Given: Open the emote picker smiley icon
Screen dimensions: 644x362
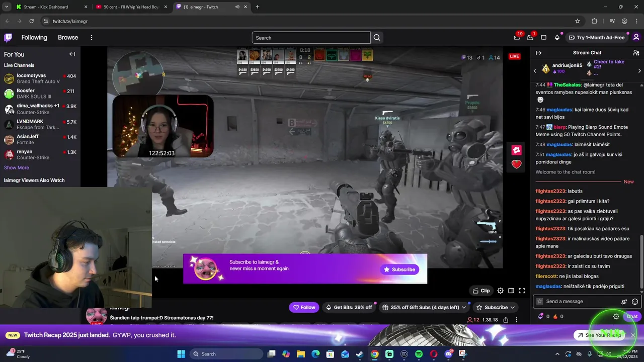Looking at the screenshot, I should pos(635,302).
